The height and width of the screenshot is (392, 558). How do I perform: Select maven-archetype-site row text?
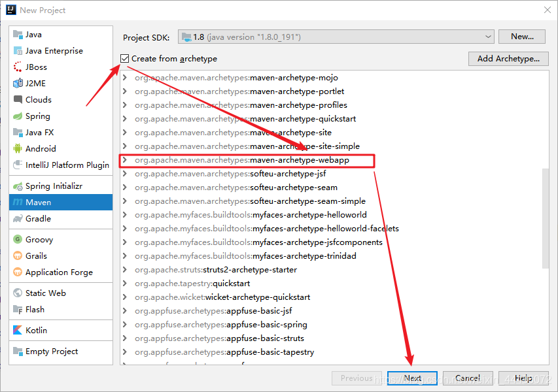pos(233,133)
